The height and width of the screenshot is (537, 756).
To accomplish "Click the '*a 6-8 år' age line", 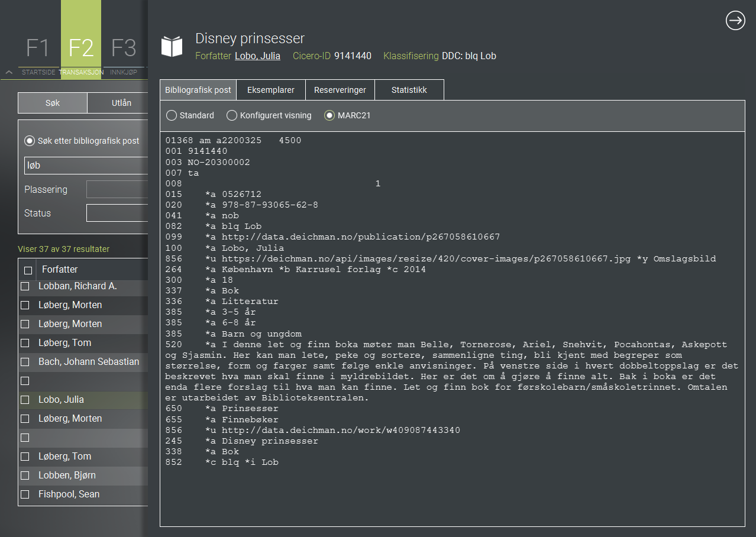I will click(x=231, y=322).
